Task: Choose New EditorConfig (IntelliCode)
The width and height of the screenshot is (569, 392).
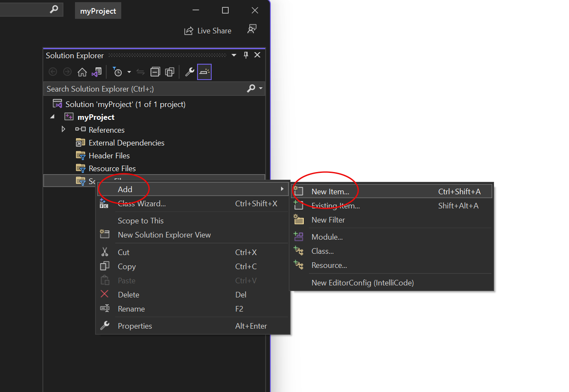Action: coord(392,283)
